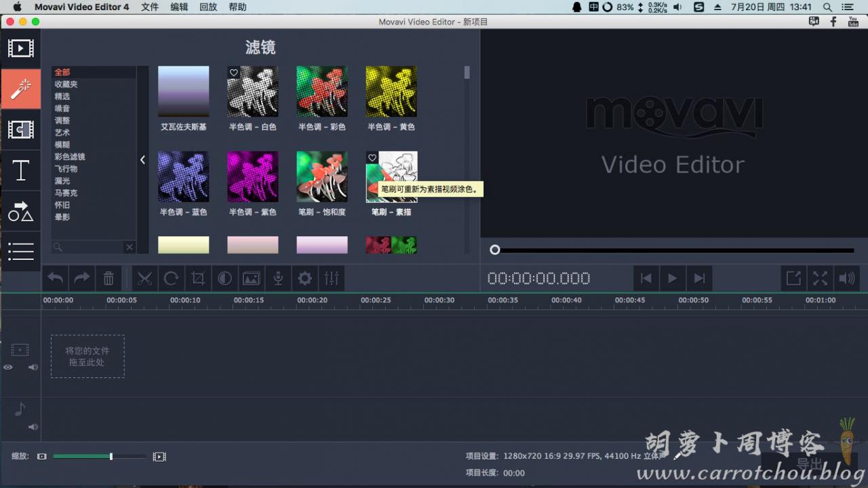The image size is (868, 488).
Task: Click the timeline zoom slider
Action: pos(100,457)
